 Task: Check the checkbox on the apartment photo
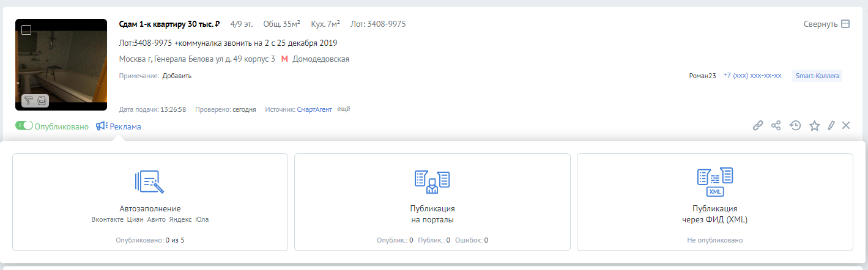(26, 30)
